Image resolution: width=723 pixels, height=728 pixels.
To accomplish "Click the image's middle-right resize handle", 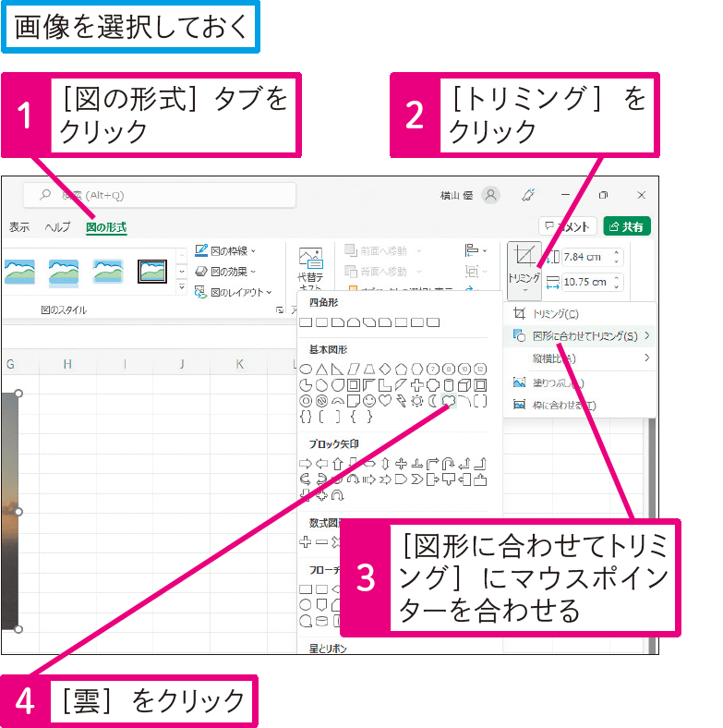I will pyautogui.click(x=18, y=512).
